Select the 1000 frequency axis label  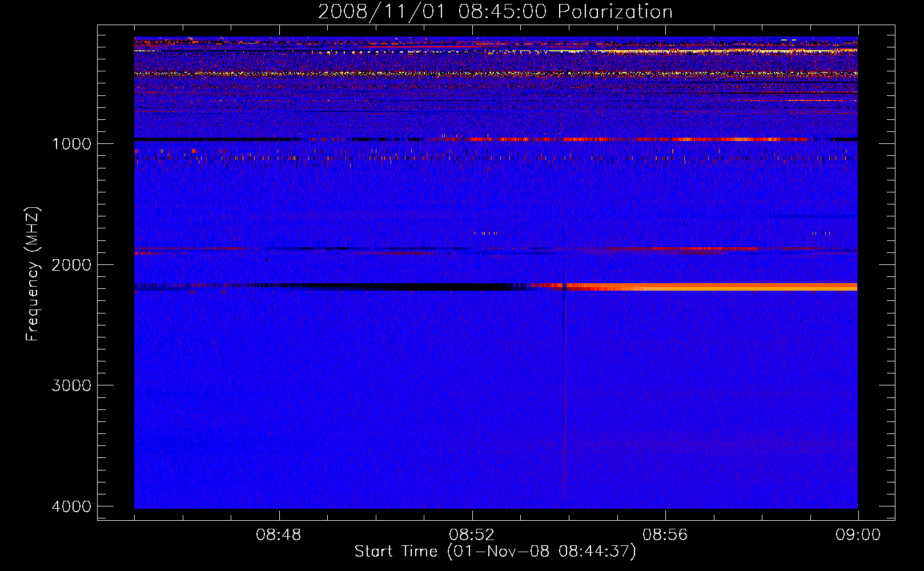71,144
